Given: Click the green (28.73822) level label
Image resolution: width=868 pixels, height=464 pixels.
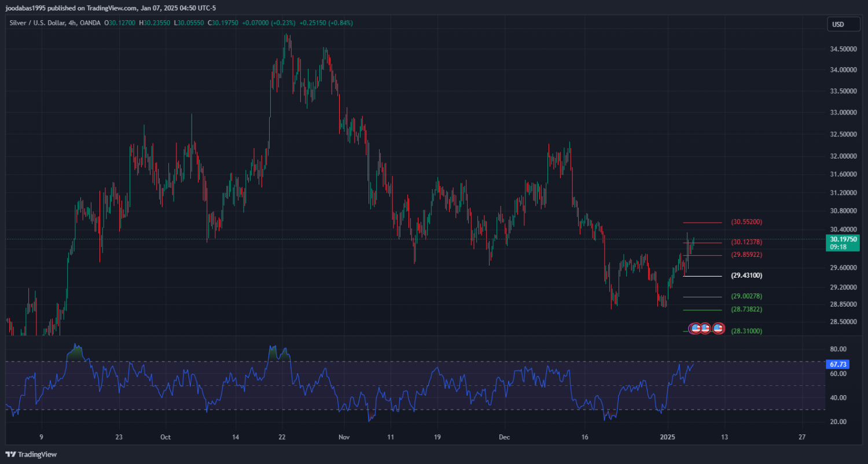Looking at the screenshot, I should coord(746,310).
